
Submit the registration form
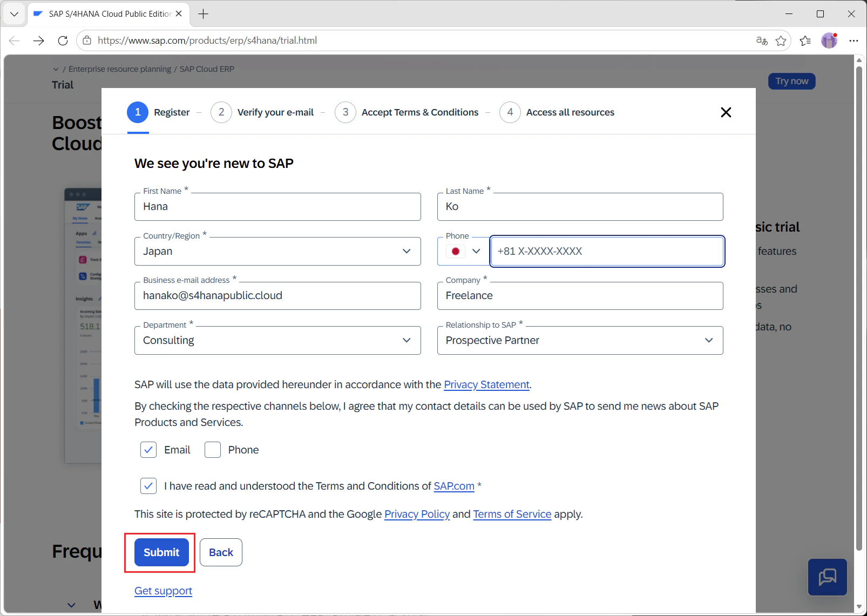pos(161,552)
